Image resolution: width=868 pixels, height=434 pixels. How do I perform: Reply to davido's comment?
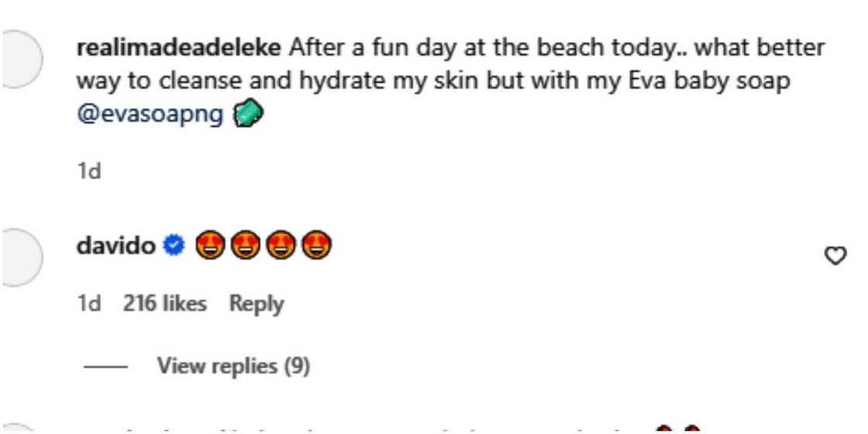click(257, 304)
